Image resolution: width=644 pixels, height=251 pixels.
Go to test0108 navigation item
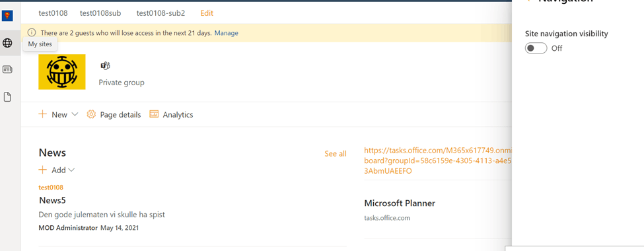tap(53, 13)
